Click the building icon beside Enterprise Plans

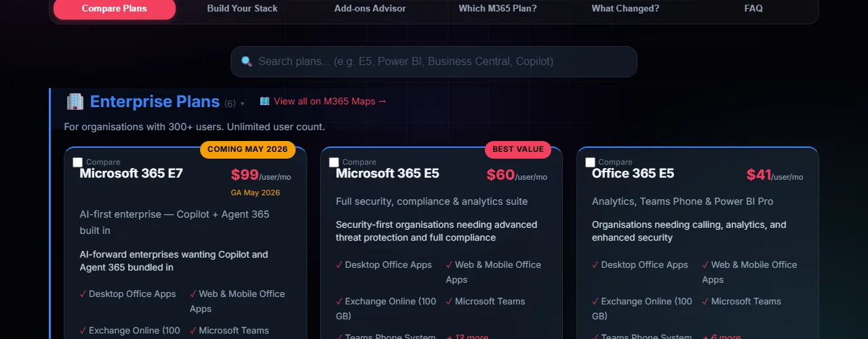tap(75, 102)
